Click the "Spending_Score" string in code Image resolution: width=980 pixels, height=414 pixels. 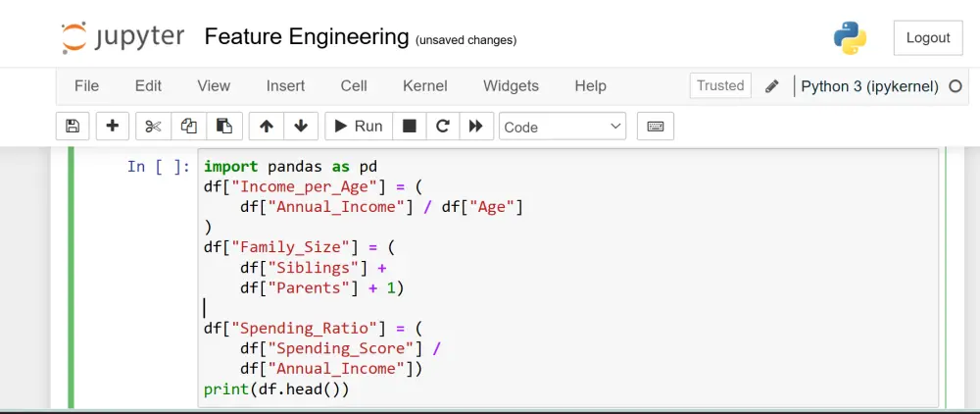pos(341,348)
